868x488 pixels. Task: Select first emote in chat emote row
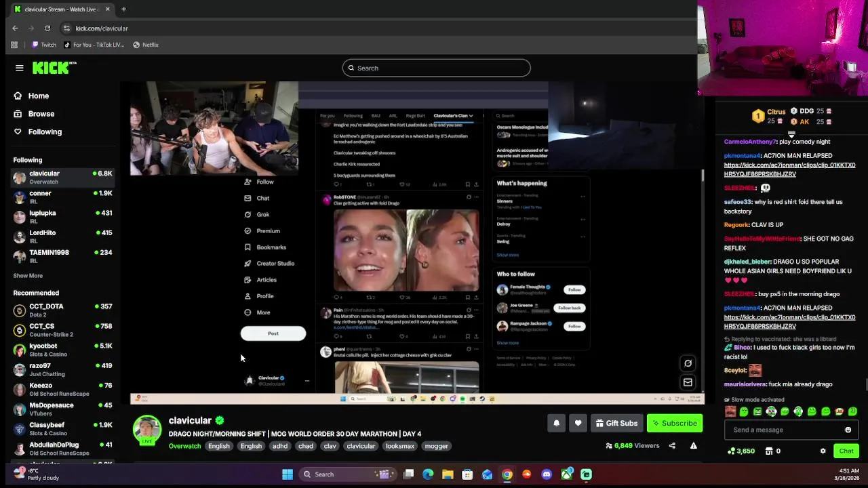(x=730, y=411)
